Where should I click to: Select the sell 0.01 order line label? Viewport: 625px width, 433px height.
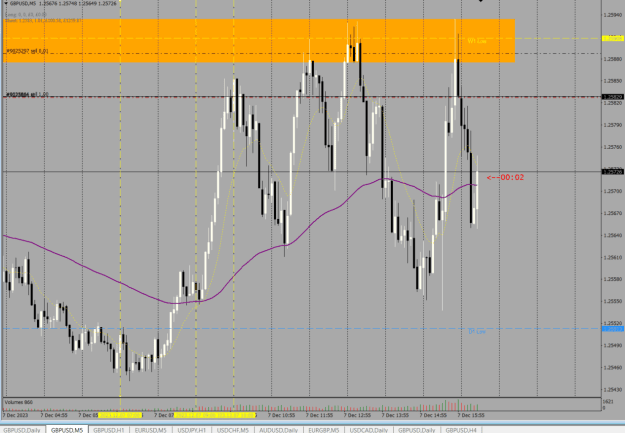[x=28, y=51]
